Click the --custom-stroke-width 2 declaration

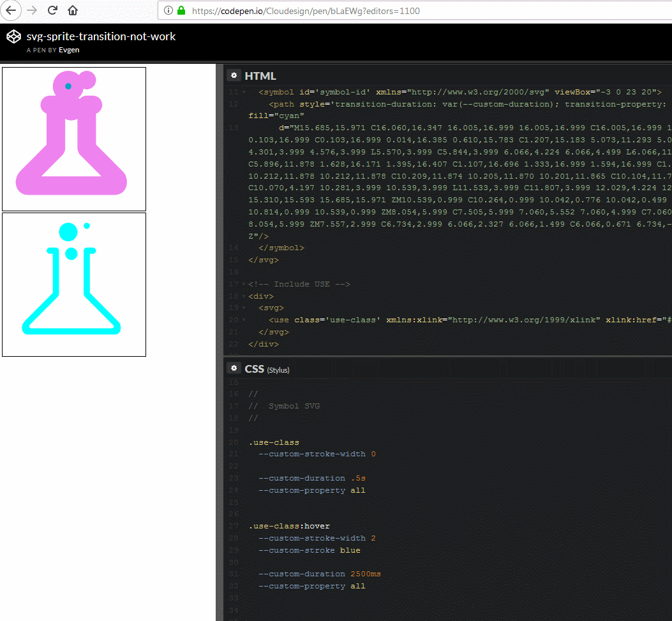pos(317,538)
